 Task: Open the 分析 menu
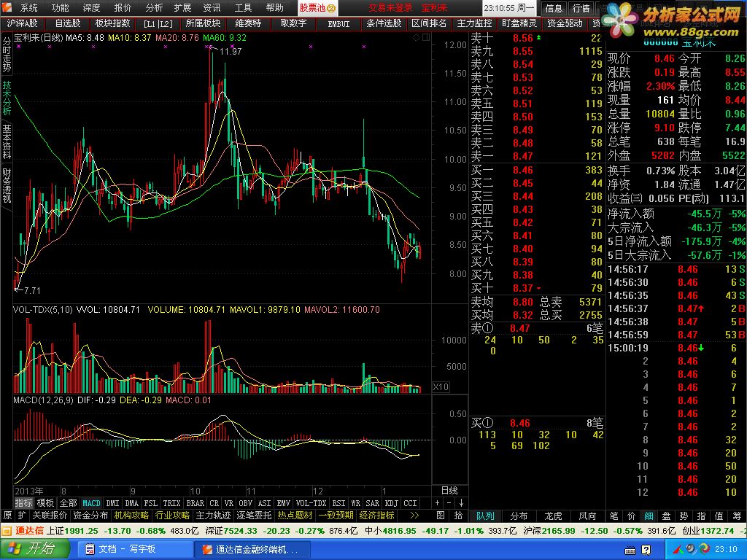(154, 7)
